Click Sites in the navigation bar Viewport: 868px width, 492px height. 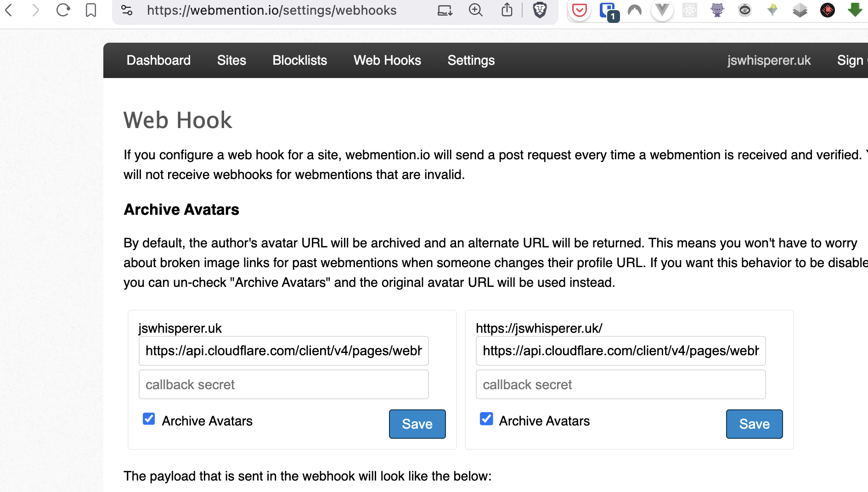[231, 60]
